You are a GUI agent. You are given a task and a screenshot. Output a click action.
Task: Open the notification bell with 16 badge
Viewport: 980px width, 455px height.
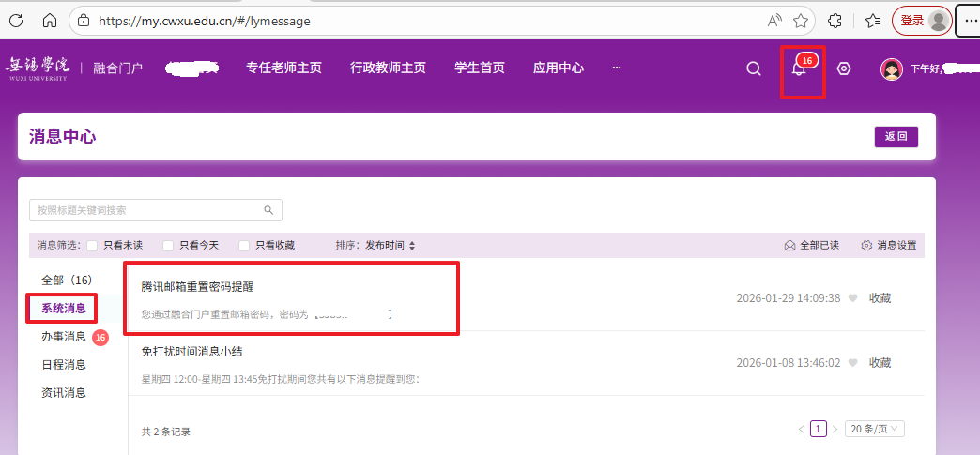tap(799, 69)
